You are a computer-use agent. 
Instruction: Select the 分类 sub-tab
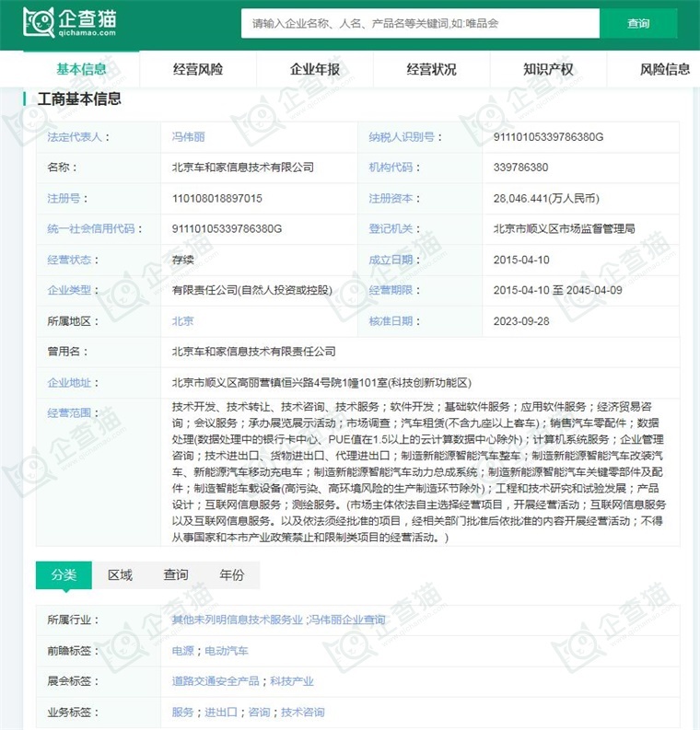click(x=64, y=575)
